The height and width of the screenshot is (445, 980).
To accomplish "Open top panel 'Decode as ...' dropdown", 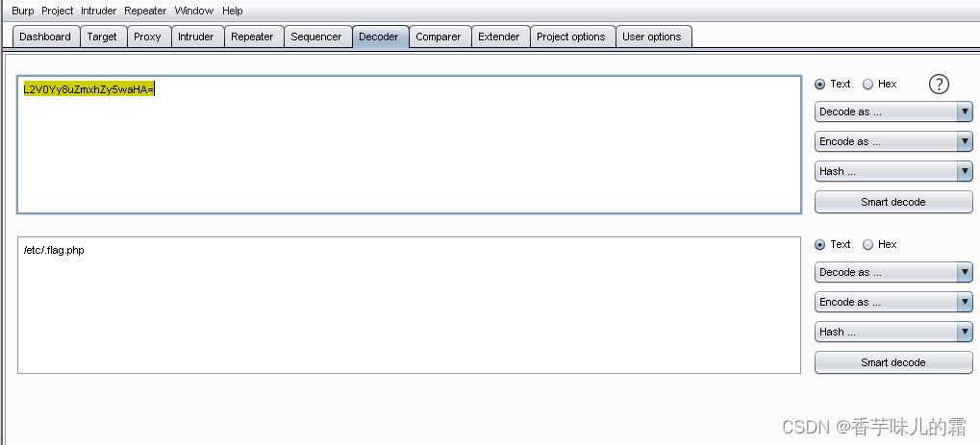I will pyautogui.click(x=893, y=111).
